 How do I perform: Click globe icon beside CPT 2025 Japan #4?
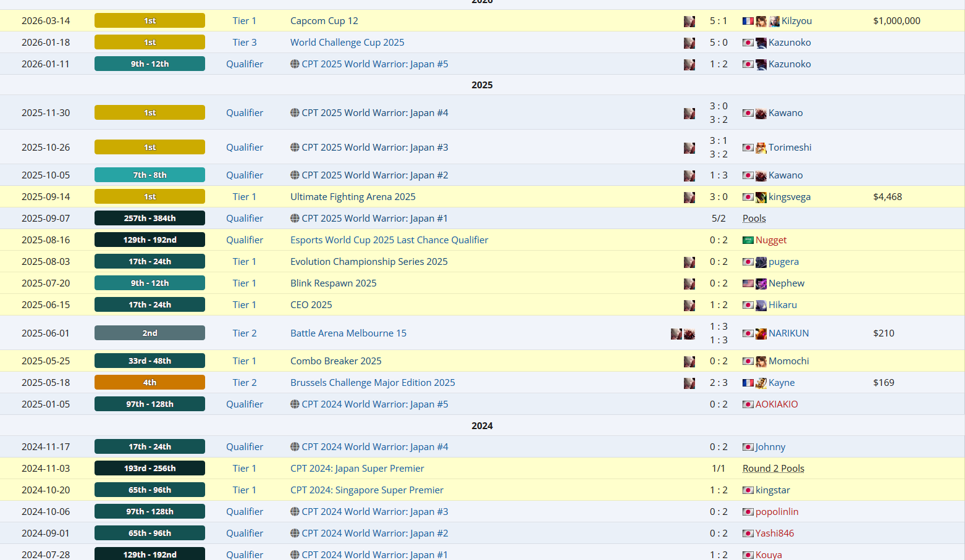coord(295,113)
